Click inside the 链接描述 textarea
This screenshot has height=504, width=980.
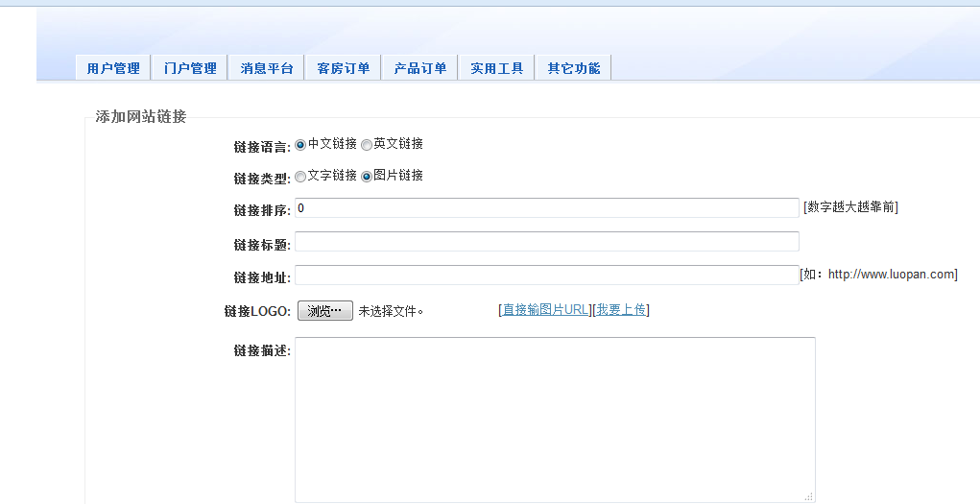pyautogui.click(x=555, y=420)
